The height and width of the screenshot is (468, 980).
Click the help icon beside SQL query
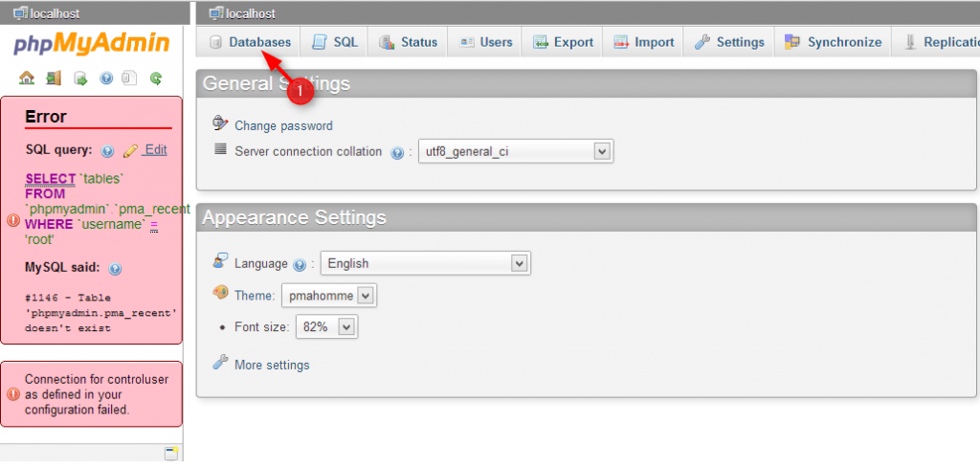107,151
